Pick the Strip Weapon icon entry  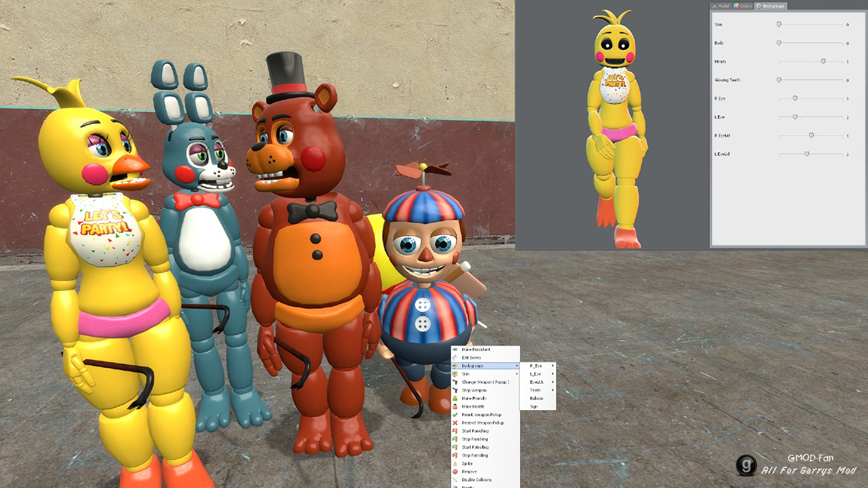tap(455, 391)
